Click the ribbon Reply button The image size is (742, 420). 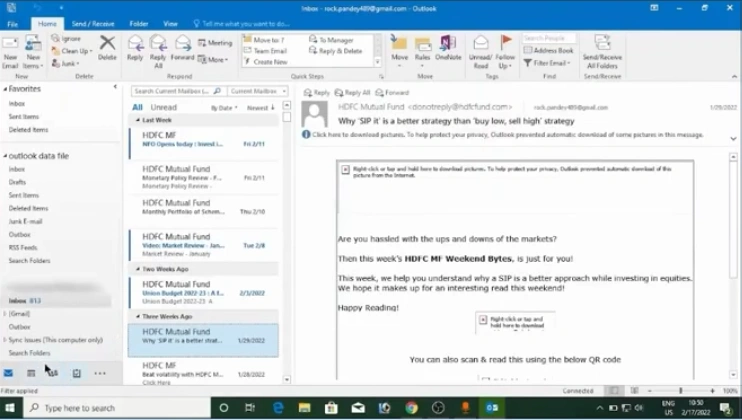(135, 48)
